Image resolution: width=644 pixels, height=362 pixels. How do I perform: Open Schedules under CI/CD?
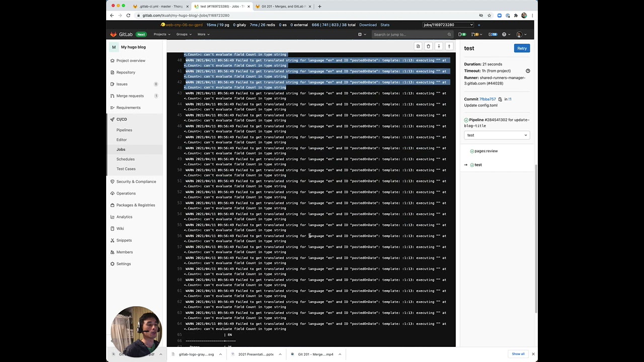tap(126, 159)
